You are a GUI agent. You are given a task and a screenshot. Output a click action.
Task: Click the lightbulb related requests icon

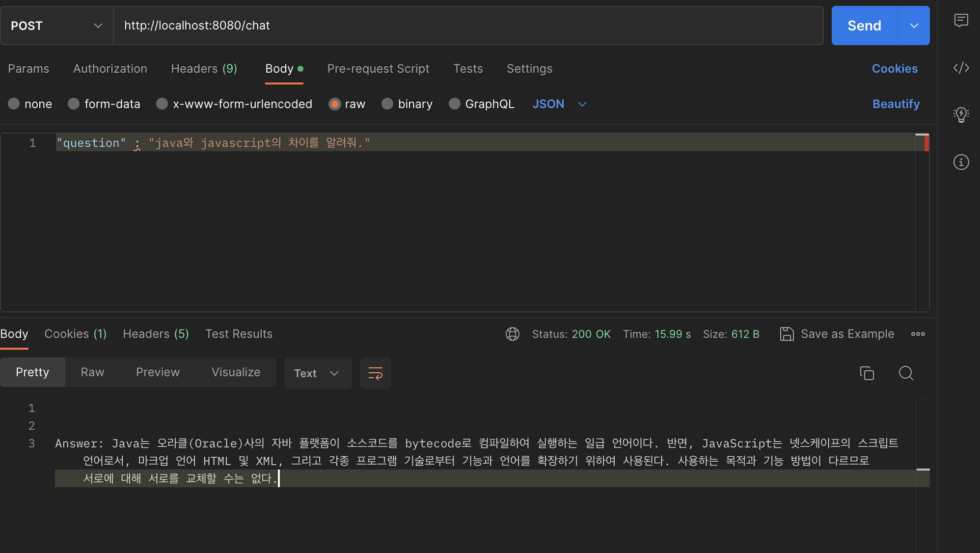[961, 115]
